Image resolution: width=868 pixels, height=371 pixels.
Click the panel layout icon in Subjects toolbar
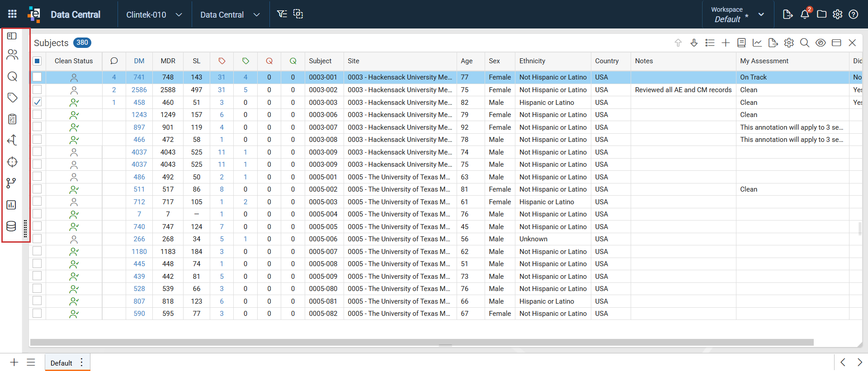coord(836,43)
